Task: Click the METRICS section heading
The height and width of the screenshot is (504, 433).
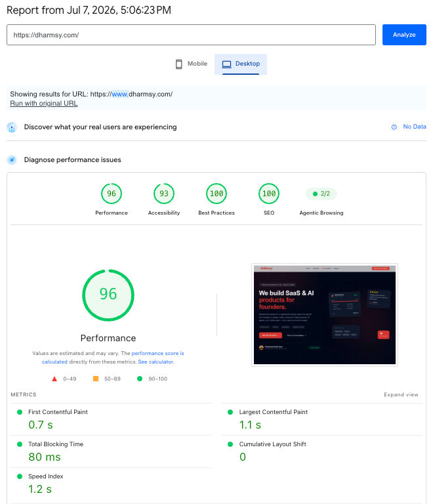Action: click(24, 394)
